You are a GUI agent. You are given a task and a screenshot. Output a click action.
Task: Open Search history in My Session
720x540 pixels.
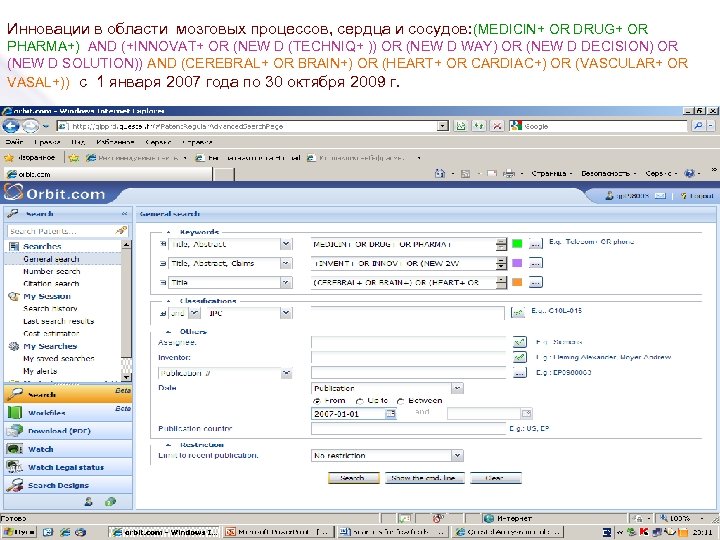pos(50,309)
